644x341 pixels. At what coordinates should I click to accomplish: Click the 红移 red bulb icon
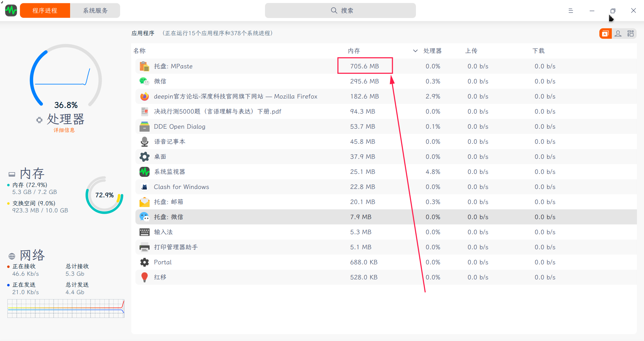145,277
